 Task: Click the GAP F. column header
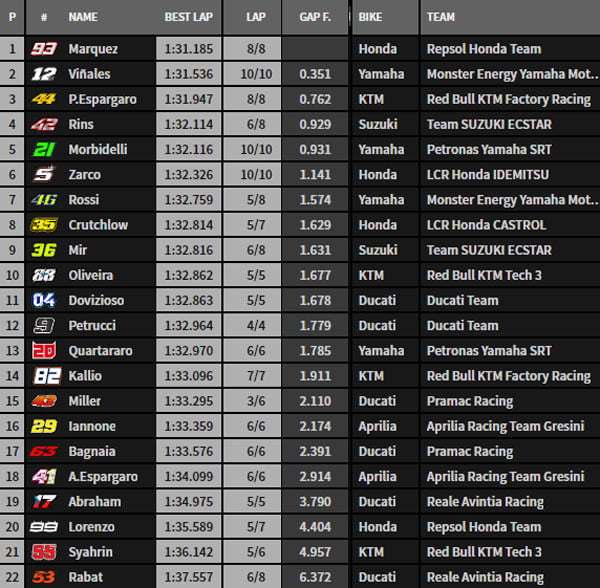click(315, 18)
